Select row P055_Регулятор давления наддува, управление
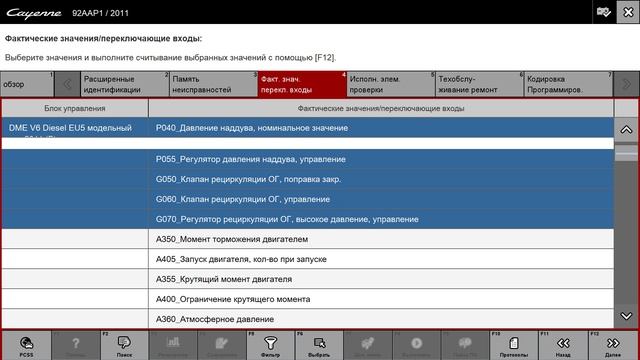The width and height of the screenshot is (640, 360). pyautogui.click(x=381, y=159)
